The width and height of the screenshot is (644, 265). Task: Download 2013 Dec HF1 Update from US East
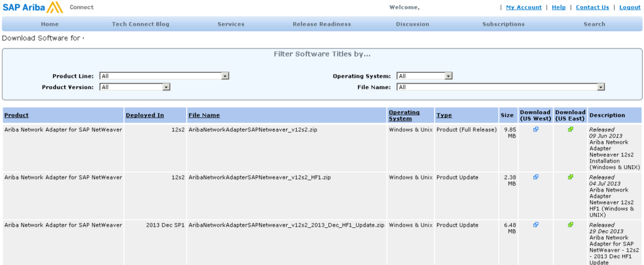point(570,224)
